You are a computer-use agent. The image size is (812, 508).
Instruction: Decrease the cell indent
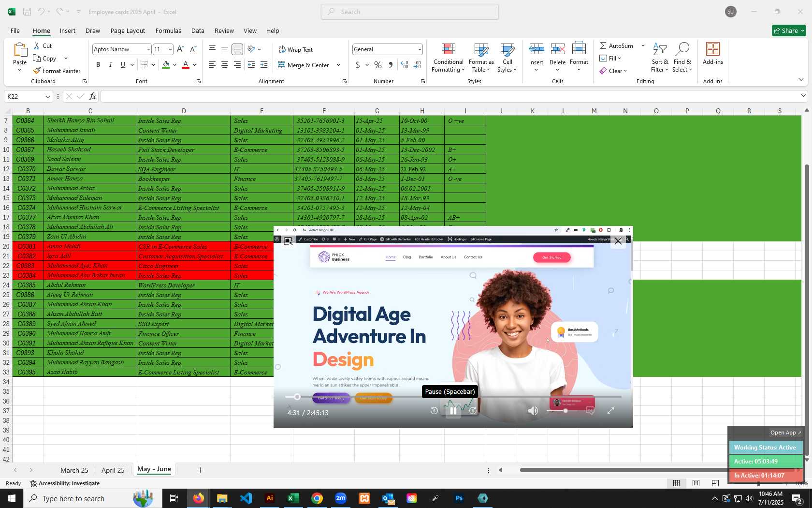[251, 65]
